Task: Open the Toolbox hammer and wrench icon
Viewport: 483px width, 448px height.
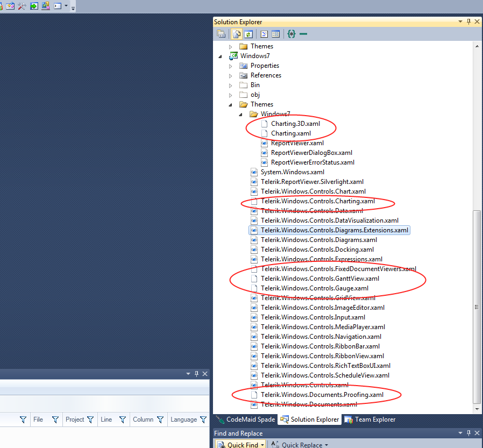Action: [22, 5]
